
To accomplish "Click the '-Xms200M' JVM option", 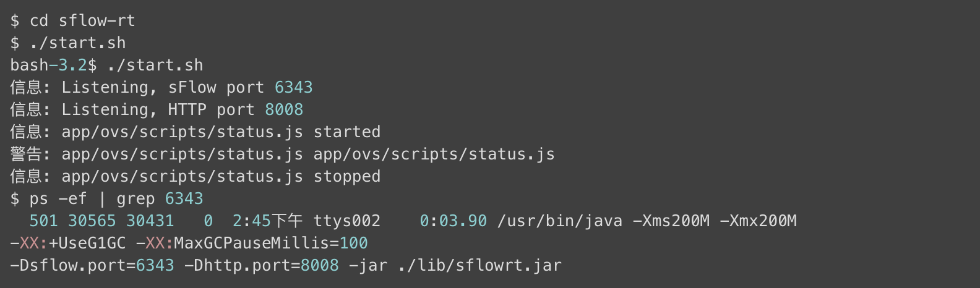I will point(671,221).
